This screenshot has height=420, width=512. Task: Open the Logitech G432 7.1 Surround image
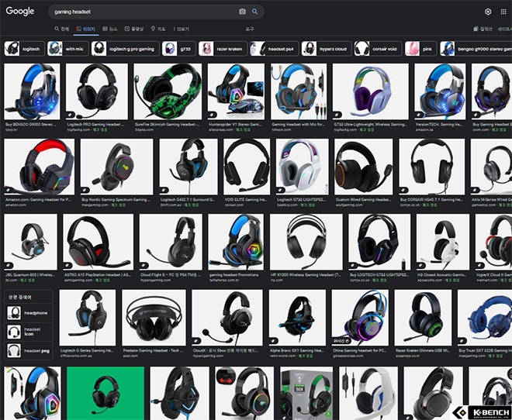(189, 167)
